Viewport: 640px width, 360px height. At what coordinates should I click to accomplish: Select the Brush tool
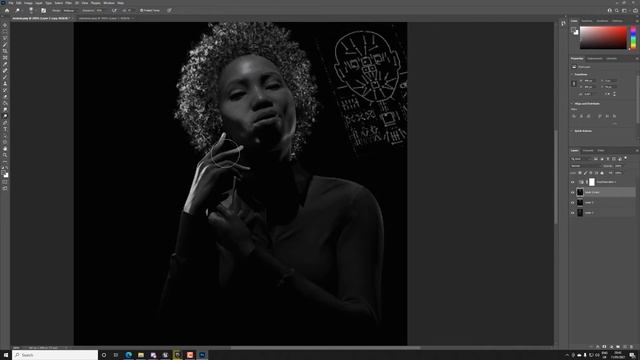pyautogui.click(x=5, y=77)
